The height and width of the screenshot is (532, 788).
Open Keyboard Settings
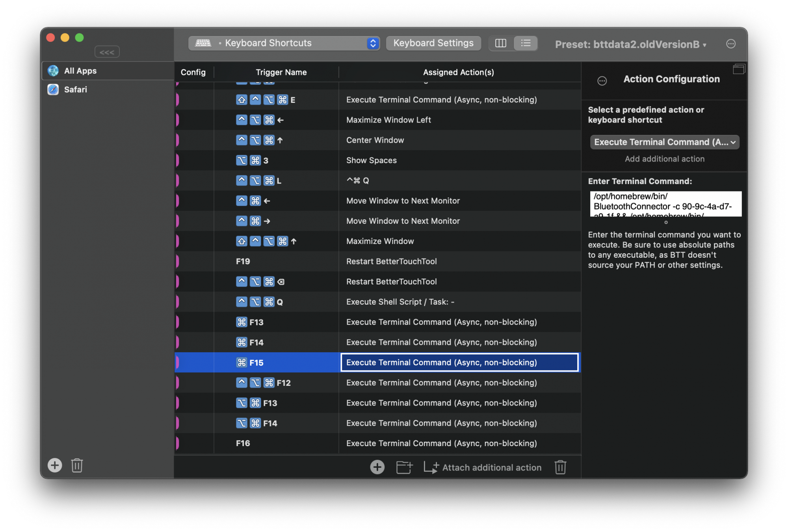coord(433,43)
